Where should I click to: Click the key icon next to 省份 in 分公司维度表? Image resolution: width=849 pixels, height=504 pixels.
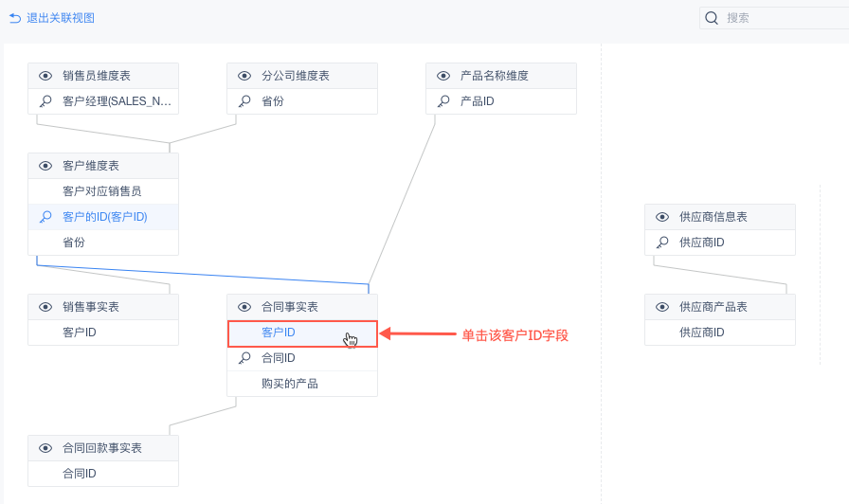[244, 101]
